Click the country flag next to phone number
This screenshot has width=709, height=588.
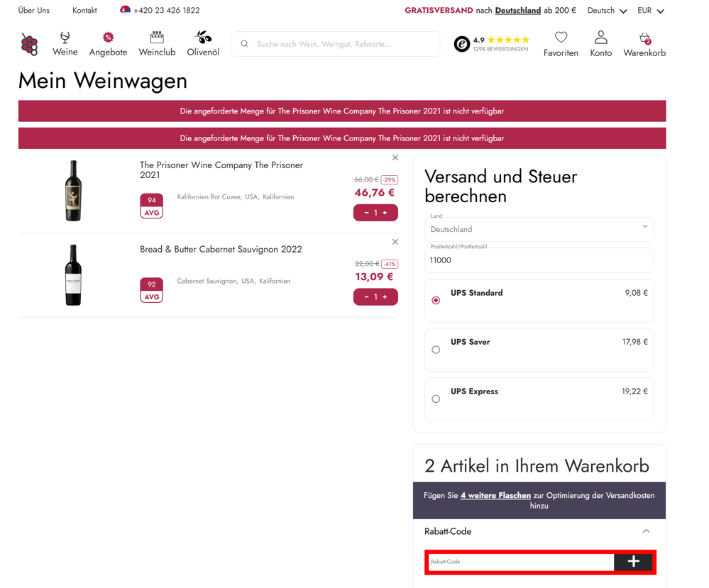pos(125,10)
